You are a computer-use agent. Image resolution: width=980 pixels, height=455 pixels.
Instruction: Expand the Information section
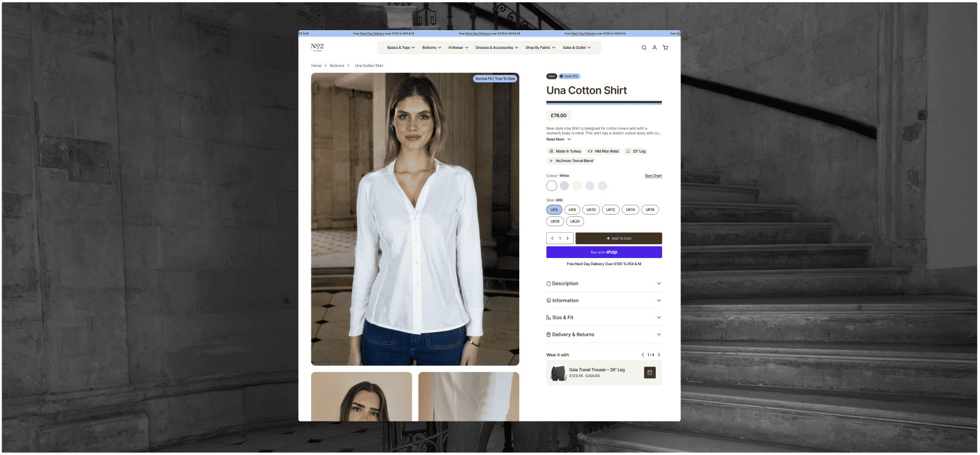coord(604,301)
